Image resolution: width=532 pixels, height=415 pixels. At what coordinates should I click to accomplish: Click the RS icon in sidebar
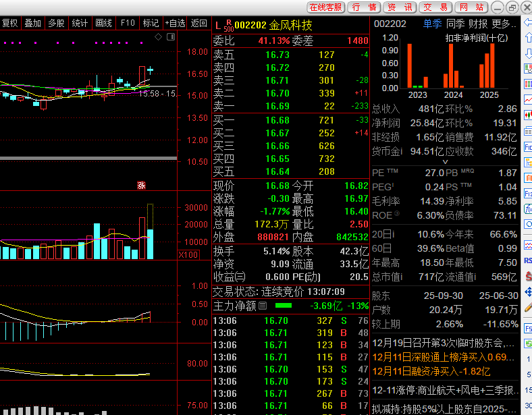(x=528, y=260)
